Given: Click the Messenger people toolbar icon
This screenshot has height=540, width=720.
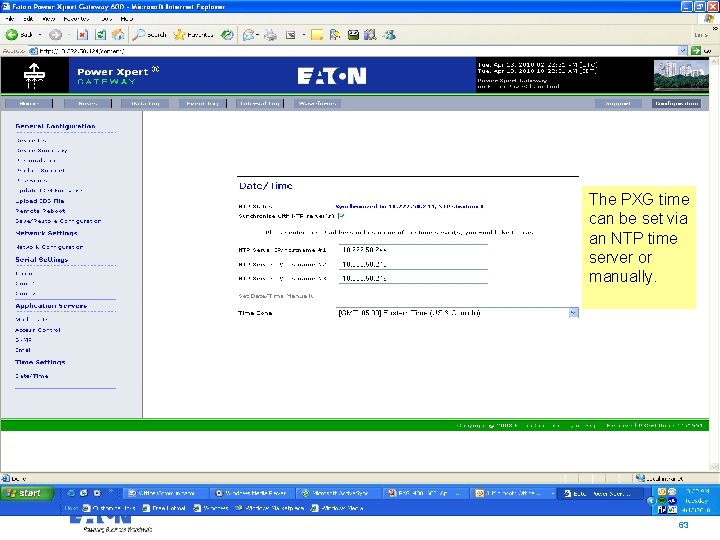Looking at the screenshot, I should [389, 34].
